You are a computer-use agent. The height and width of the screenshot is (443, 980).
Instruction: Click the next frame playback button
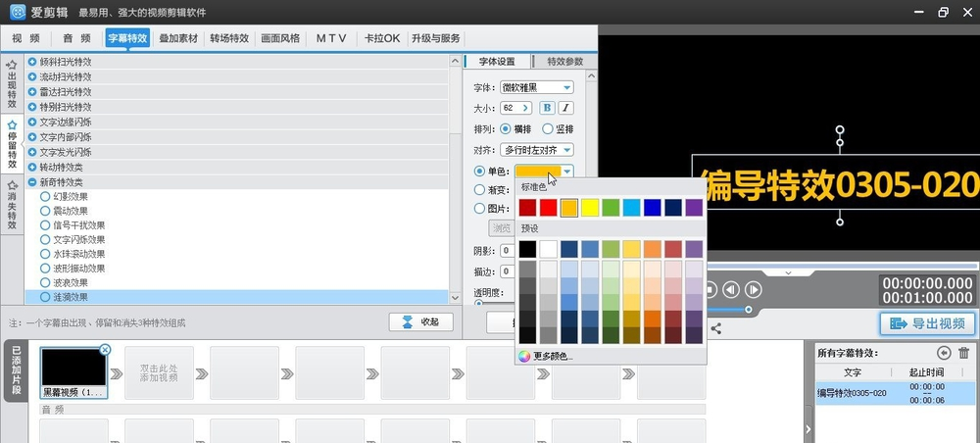coord(754,289)
